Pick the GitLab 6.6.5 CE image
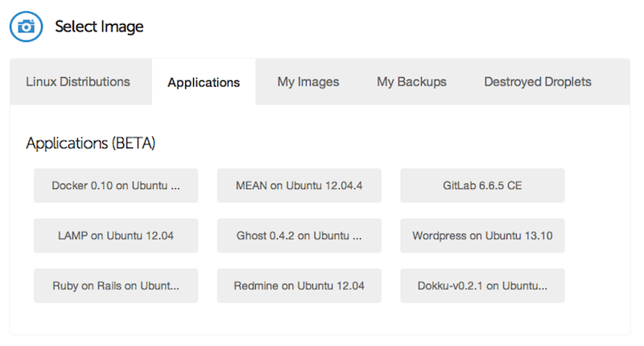 point(482,185)
